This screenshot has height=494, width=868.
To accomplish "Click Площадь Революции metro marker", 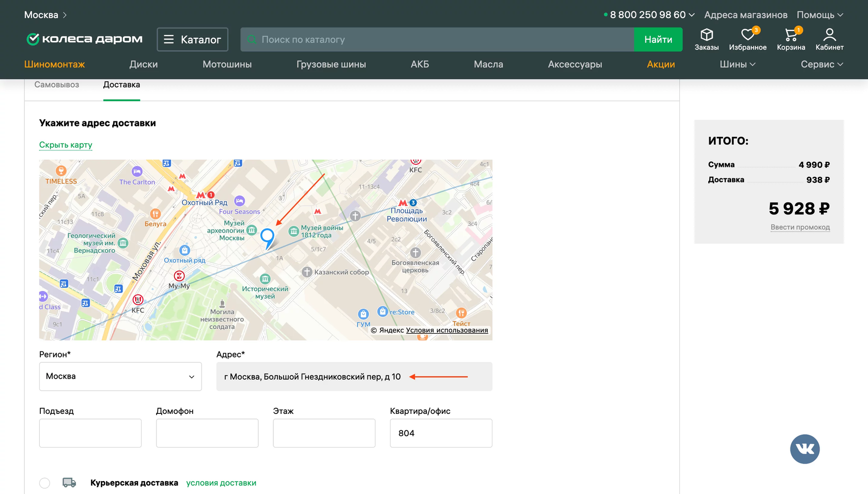I will tap(402, 203).
